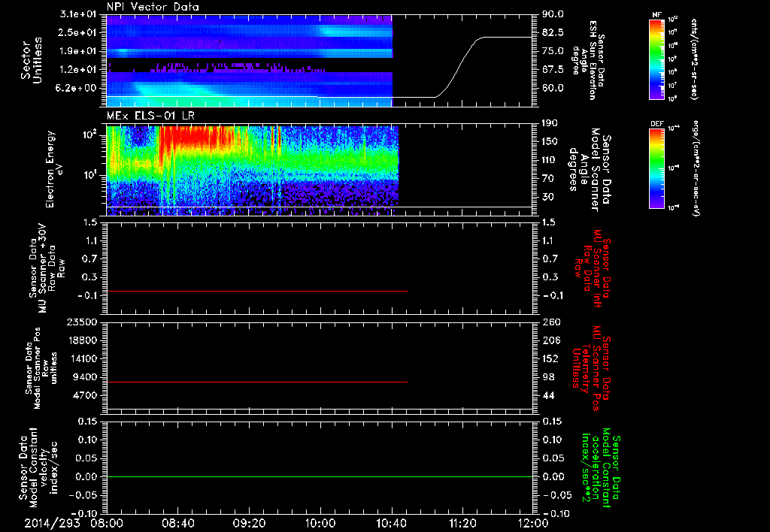Click the '82.5' elevation angle axis value
This screenshot has width=770, height=532.
click(x=553, y=32)
